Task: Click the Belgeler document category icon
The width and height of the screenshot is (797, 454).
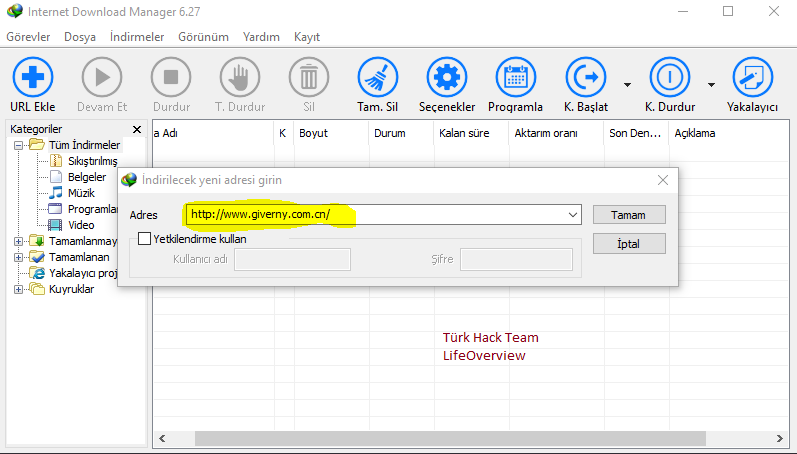Action: click(x=56, y=177)
